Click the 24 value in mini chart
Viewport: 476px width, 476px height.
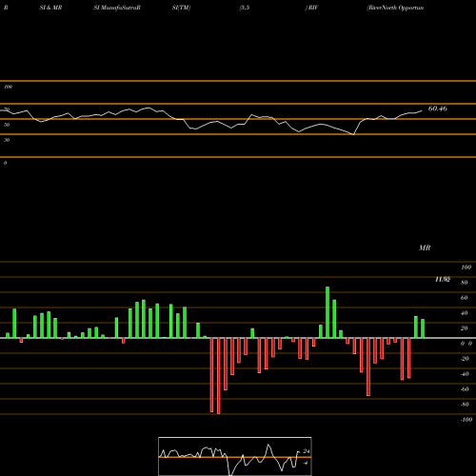(307, 451)
